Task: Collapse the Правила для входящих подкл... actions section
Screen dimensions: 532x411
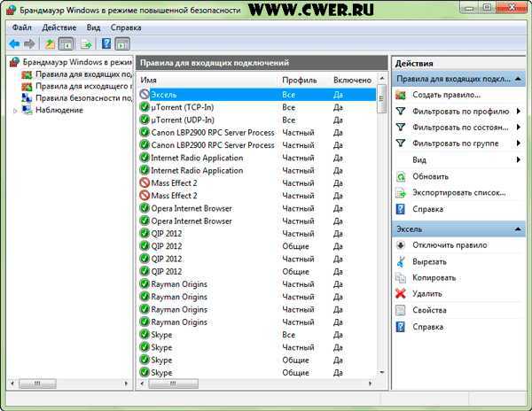Action: (x=518, y=79)
